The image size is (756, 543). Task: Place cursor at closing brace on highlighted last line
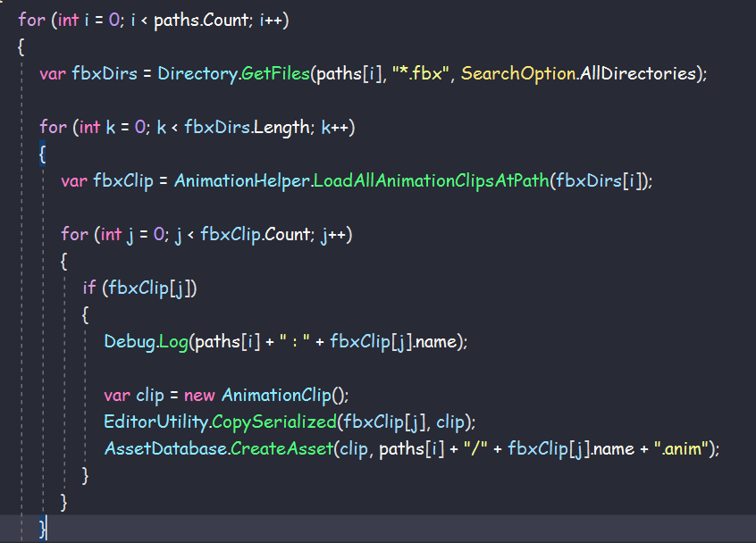coord(42,529)
